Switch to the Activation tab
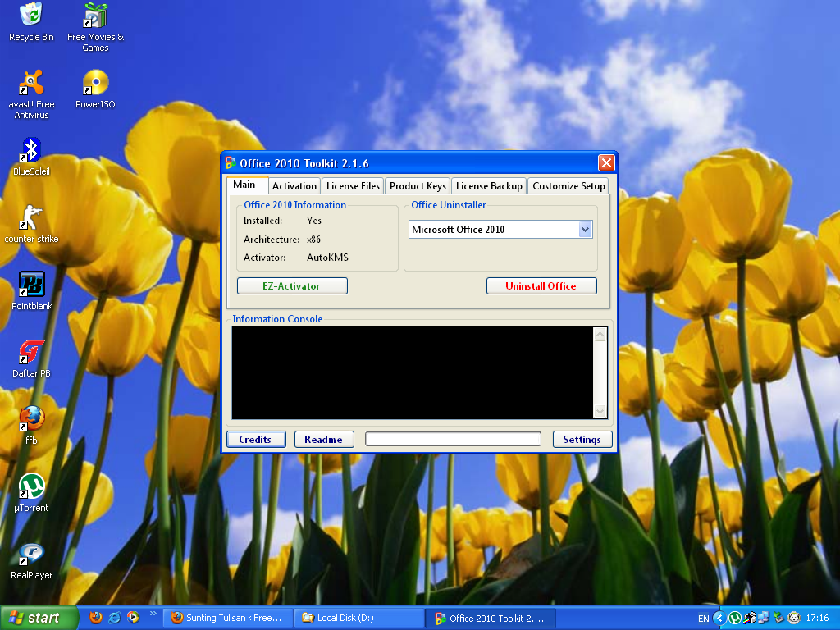 [x=294, y=186]
